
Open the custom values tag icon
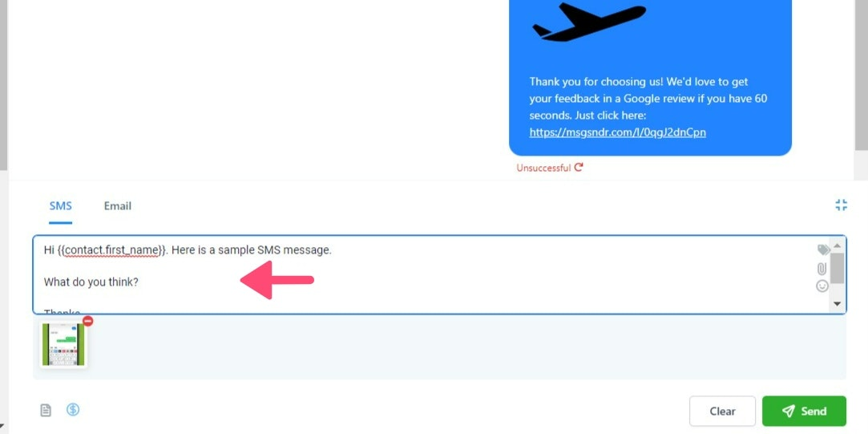pyautogui.click(x=823, y=250)
